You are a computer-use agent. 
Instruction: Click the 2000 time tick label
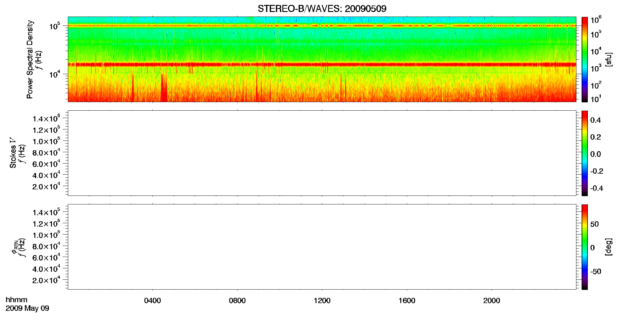coord(492,301)
